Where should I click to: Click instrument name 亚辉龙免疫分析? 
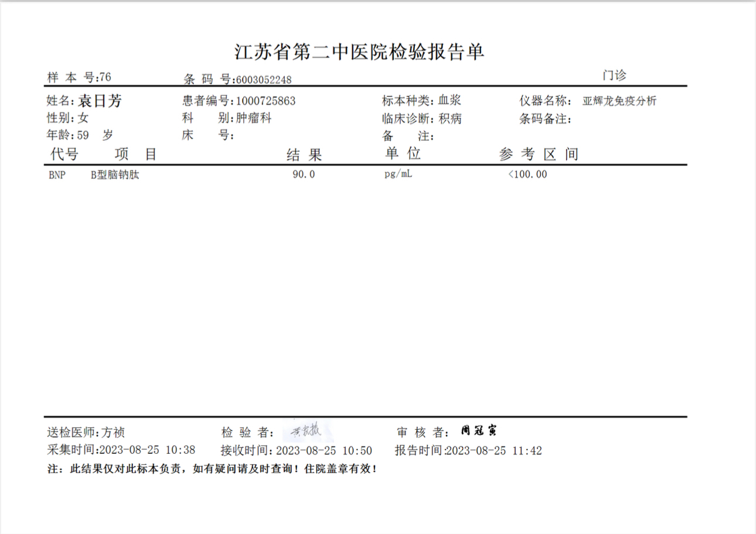[x=619, y=101]
